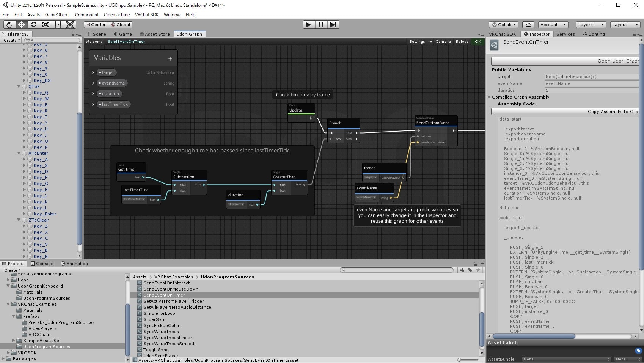Click Copy Assembly To Clipboard button

pos(565,112)
